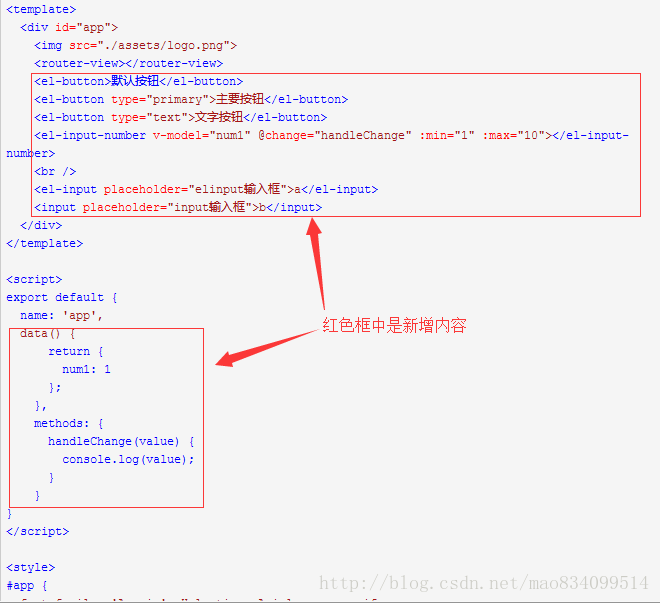Click the 默认按钮 el-button code line
The height and width of the screenshot is (603, 660).
tap(138, 81)
